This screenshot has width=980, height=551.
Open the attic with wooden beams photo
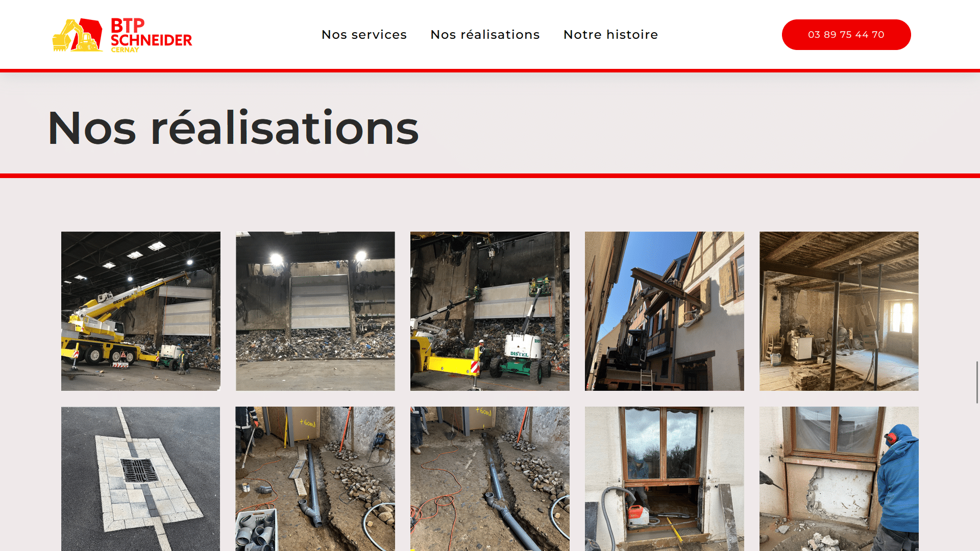[x=839, y=311]
